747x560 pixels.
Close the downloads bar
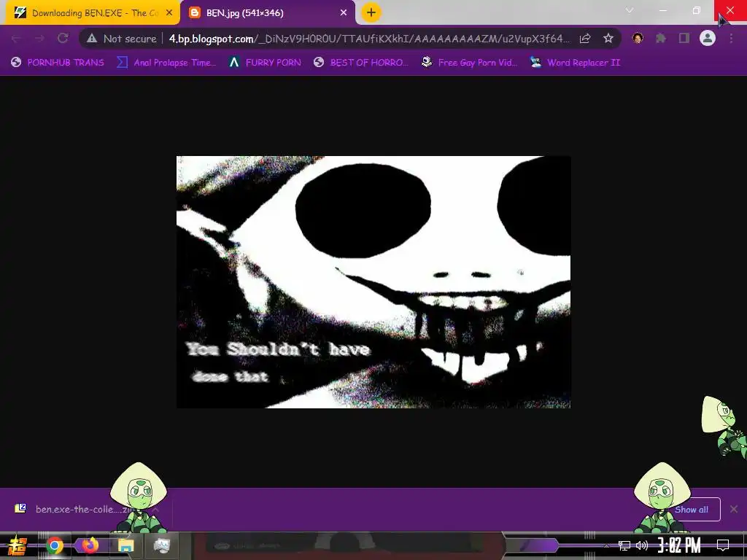(734, 509)
